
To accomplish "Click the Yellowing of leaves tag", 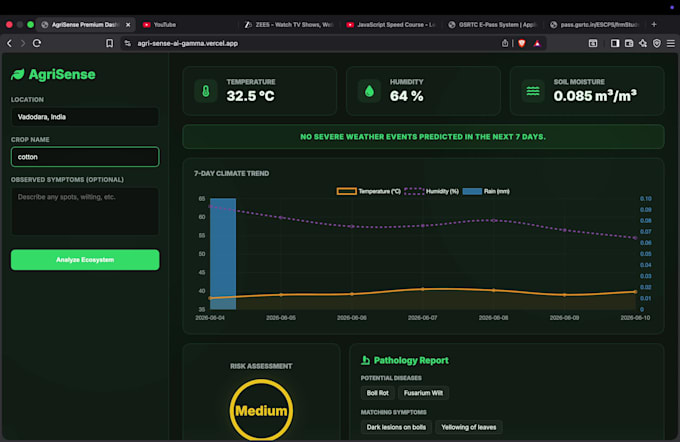I will tap(468, 427).
